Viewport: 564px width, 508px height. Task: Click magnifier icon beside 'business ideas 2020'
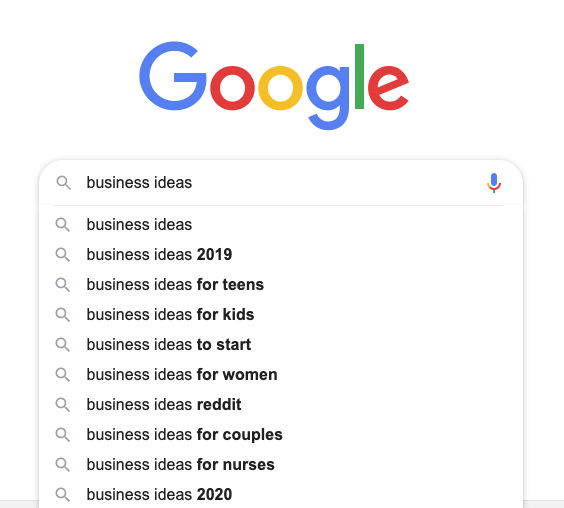[63, 494]
